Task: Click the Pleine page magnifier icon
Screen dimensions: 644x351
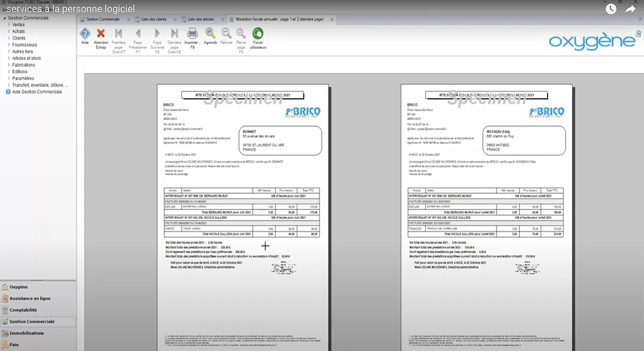Action: [x=241, y=33]
